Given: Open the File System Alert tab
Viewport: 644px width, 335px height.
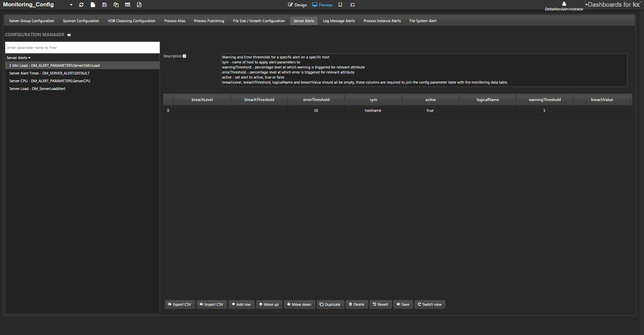Looking at the screenshot, I should (x=423, y=21).
